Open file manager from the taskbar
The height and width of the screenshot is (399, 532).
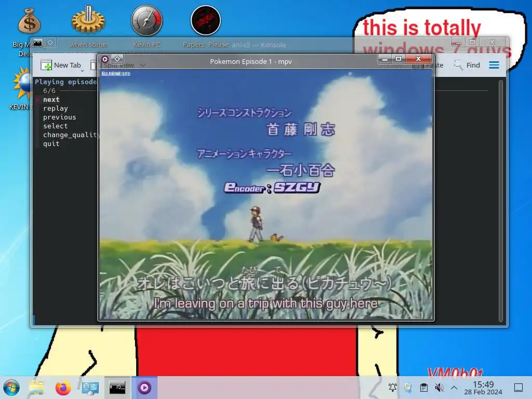click(36, 388)
